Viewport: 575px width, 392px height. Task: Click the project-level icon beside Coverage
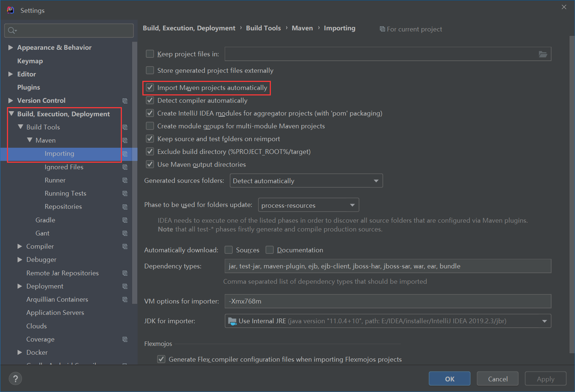point(125,339)
